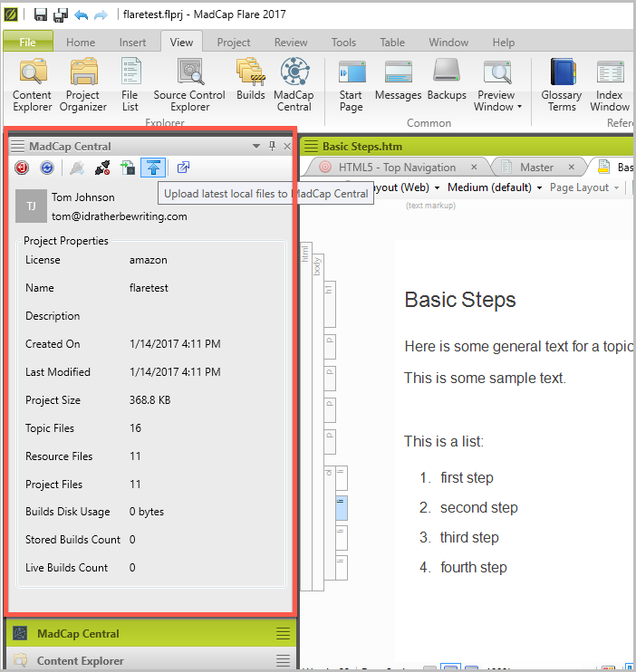
Task: Click the grayed-out bind project plug icon
Action: tap(77, 168)
